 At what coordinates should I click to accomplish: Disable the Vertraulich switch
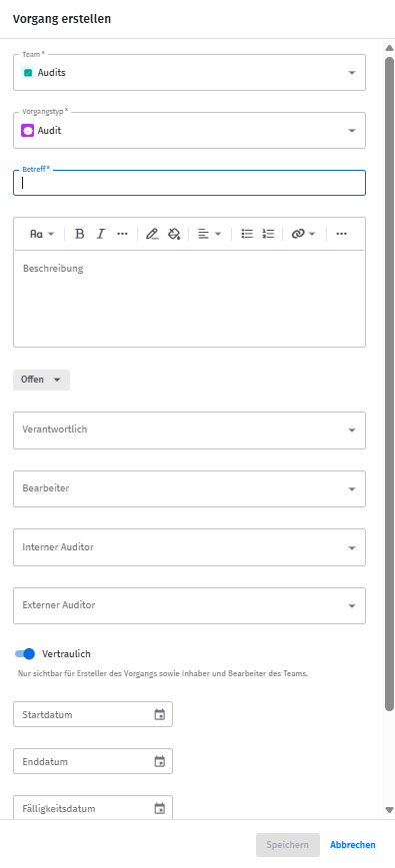[x=25, y=654]
